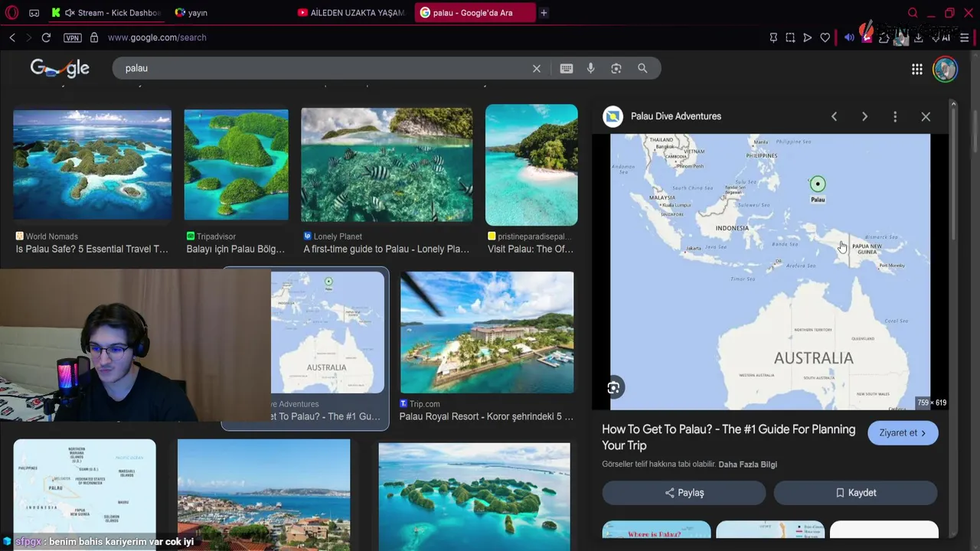Click 'A first-time guide to Palau' caption
The width and height of the screenshot is (980, 551).
click(387, 249)
